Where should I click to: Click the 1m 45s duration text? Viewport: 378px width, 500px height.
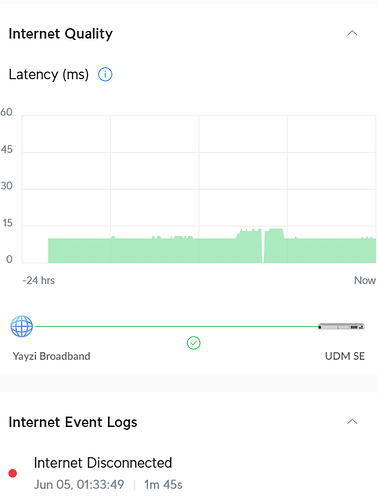point(163,484)
